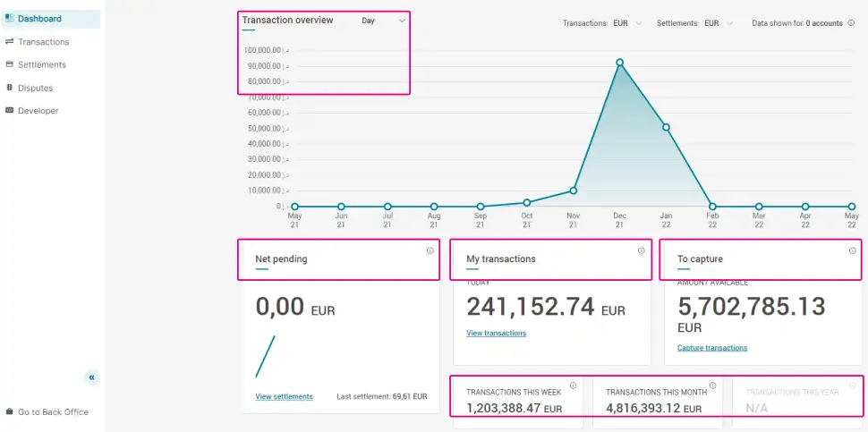The image size is (868, 432).
Task: Open the Capture transactions link
Action: [712, 348]
